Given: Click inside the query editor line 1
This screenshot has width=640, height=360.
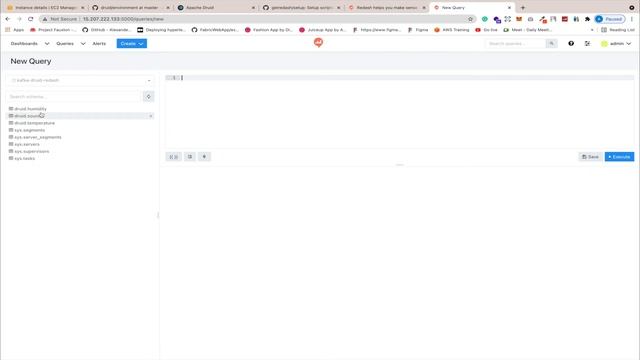Looking at the screenshot, I should point(400,78).
